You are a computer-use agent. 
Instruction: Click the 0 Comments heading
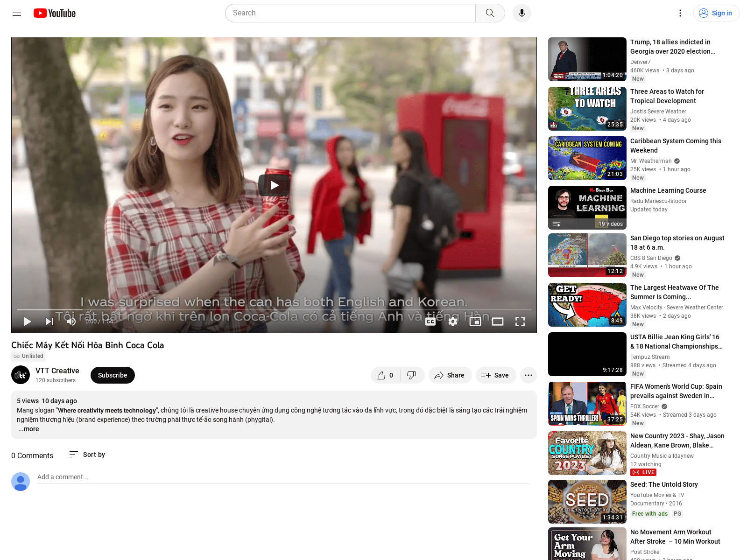[32, 455]
